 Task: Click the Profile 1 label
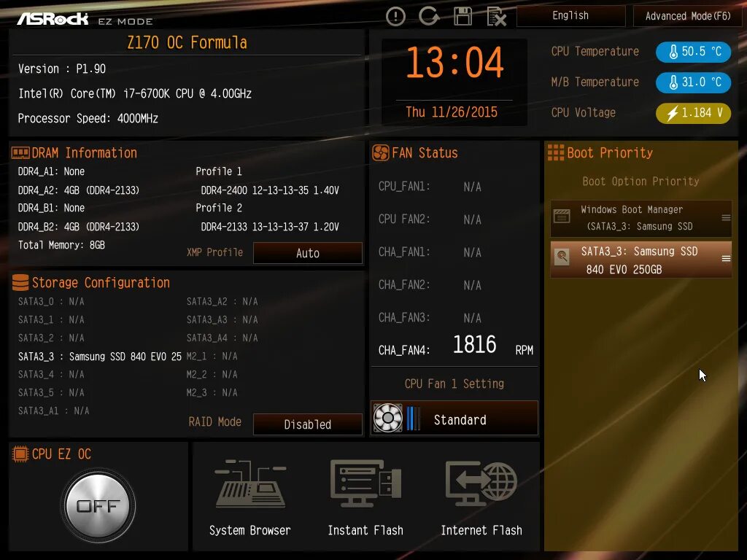[219, 171]
